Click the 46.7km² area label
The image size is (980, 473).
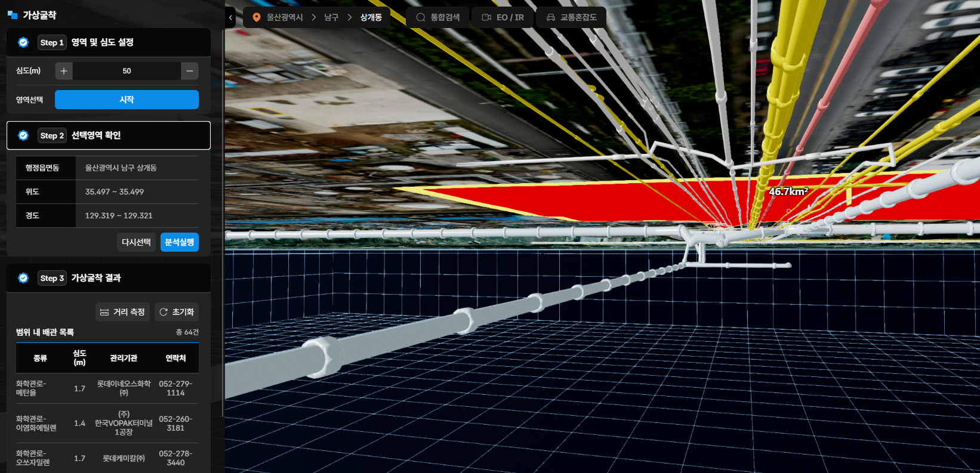(788, 191)
